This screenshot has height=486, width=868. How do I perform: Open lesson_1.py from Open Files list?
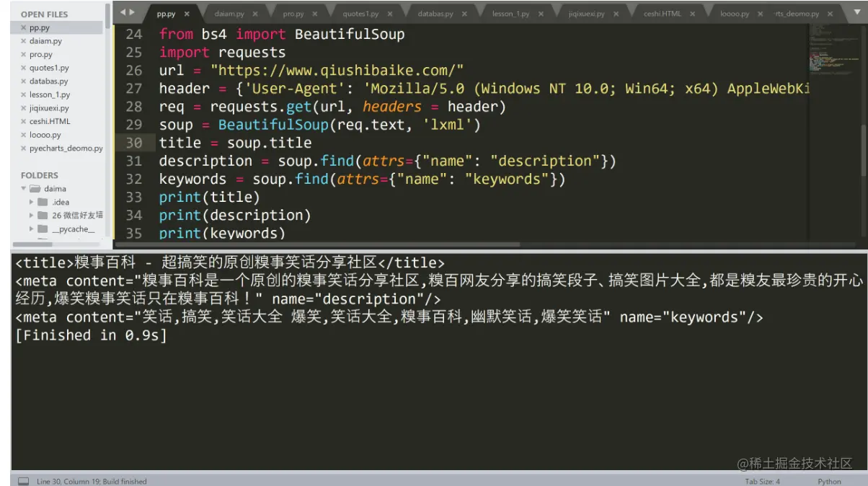[50, 94]
